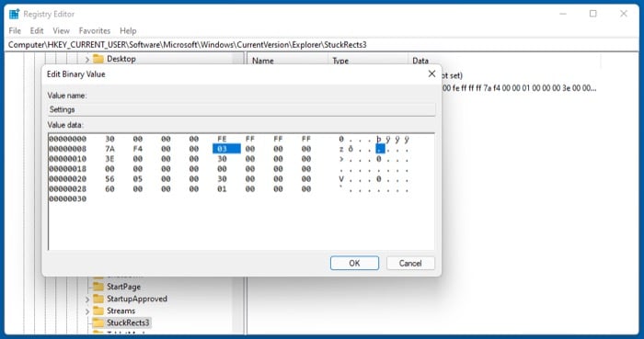
Task: Click the 3E byte at offset 00000010
Action: [109, 159]
